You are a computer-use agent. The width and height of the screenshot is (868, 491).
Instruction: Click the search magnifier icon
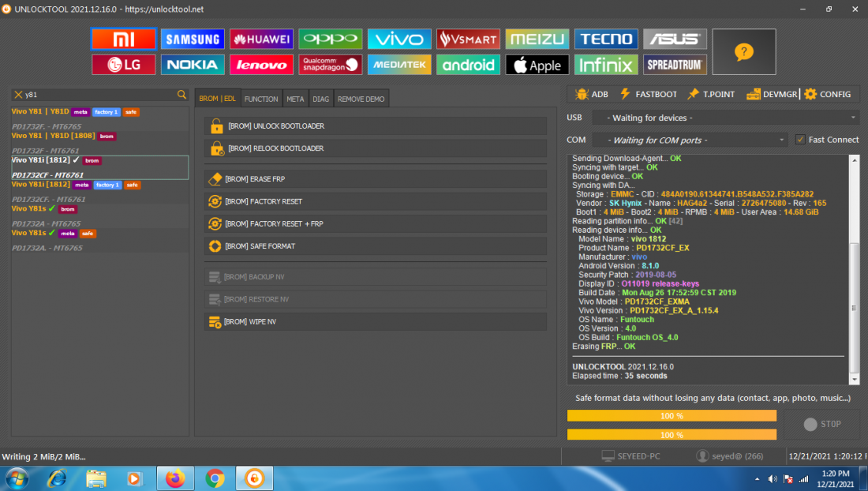[x=181, y=95]
